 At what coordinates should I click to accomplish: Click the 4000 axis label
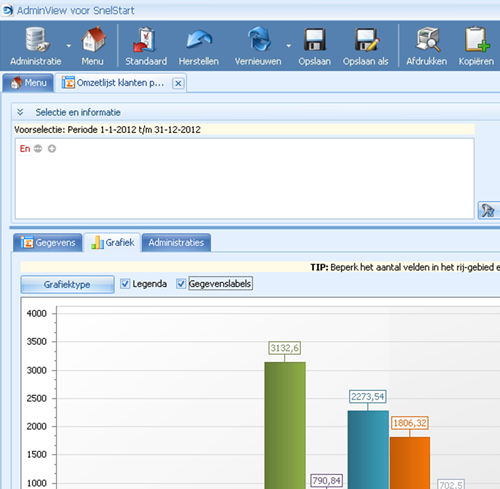click(x=37, y=313)
